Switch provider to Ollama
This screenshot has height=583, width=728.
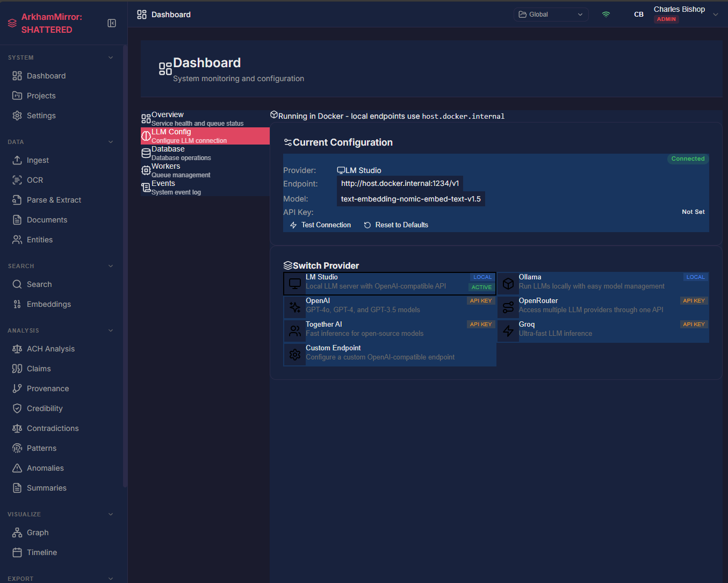click(x=603, y=284)
